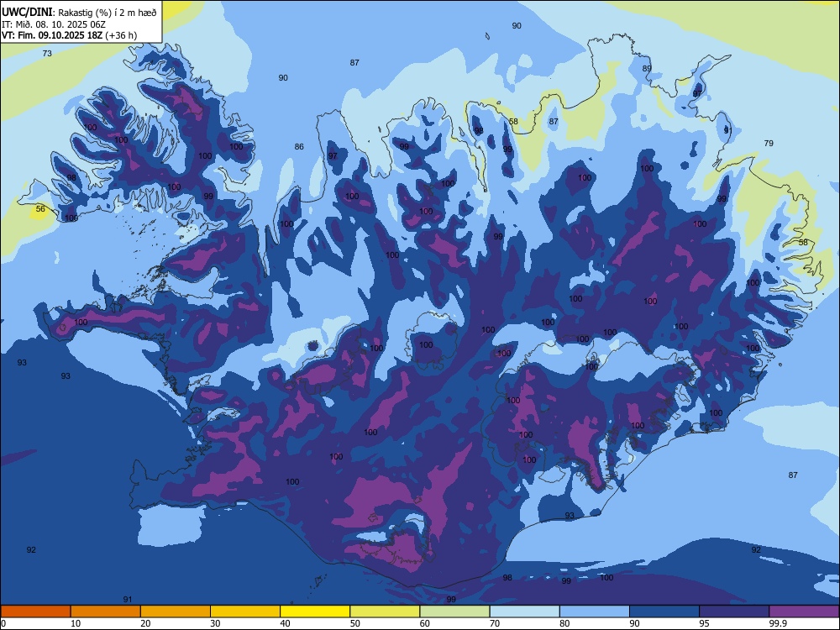Select the 90–95 dark blue legend swatch
This screenshot has height=630, width=840.
pyautogui.click(x=664, y=612)
